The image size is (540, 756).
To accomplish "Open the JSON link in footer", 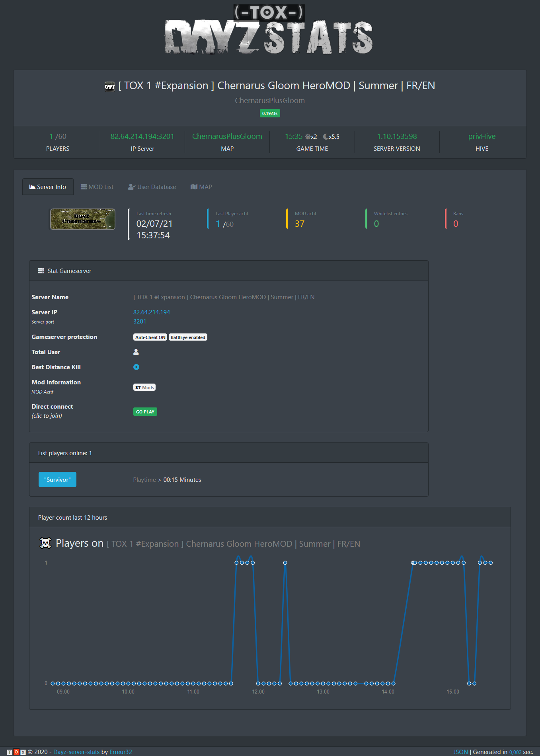I will 460,752.
